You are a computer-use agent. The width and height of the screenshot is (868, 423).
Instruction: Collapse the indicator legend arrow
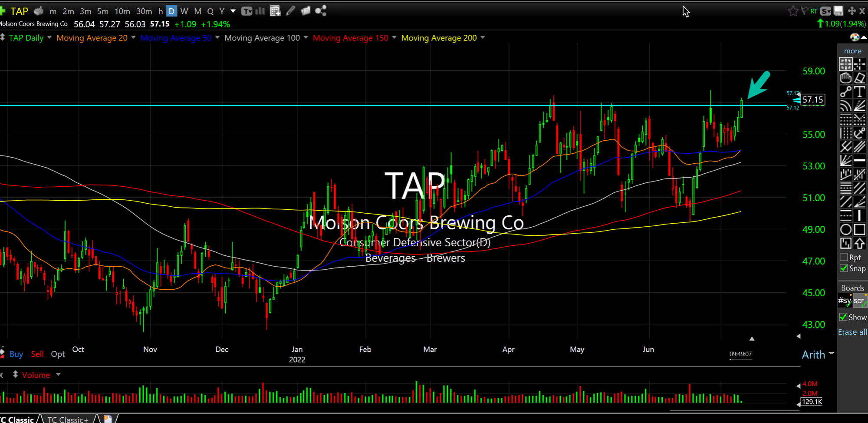(864, 38)
